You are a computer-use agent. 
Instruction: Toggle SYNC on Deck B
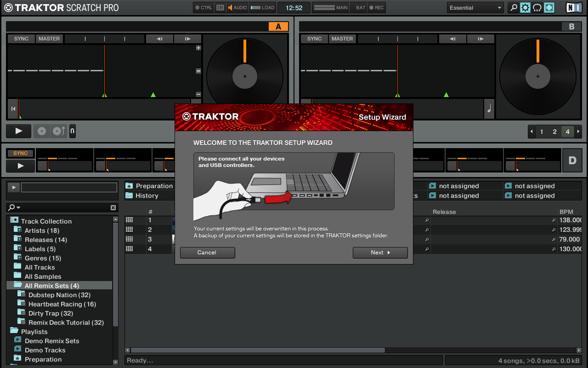tap(315, 39)
